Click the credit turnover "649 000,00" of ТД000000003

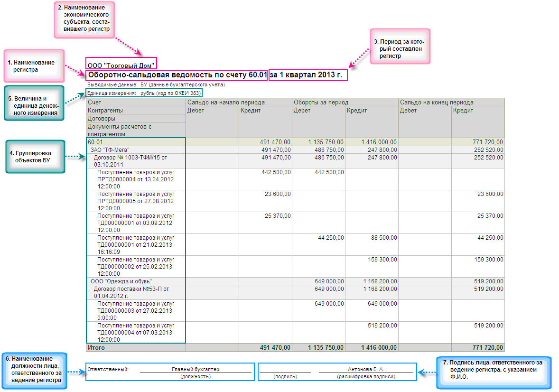click(382, 304)
